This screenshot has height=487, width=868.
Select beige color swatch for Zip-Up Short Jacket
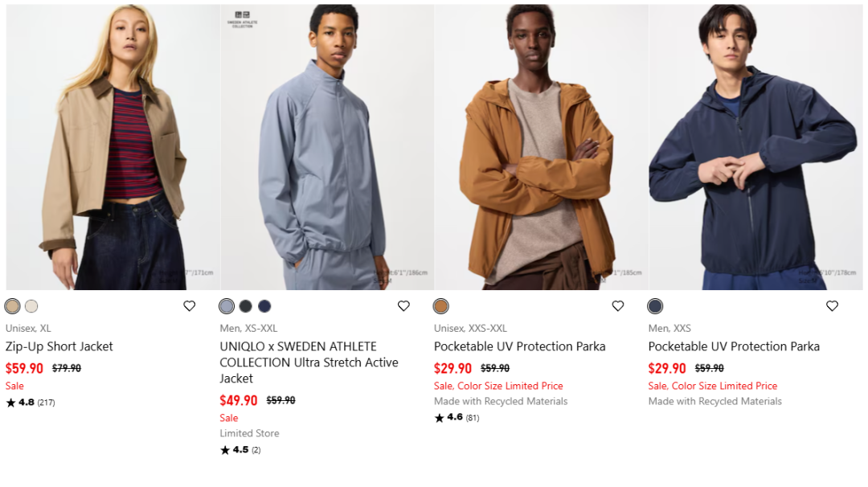point(12,306)
